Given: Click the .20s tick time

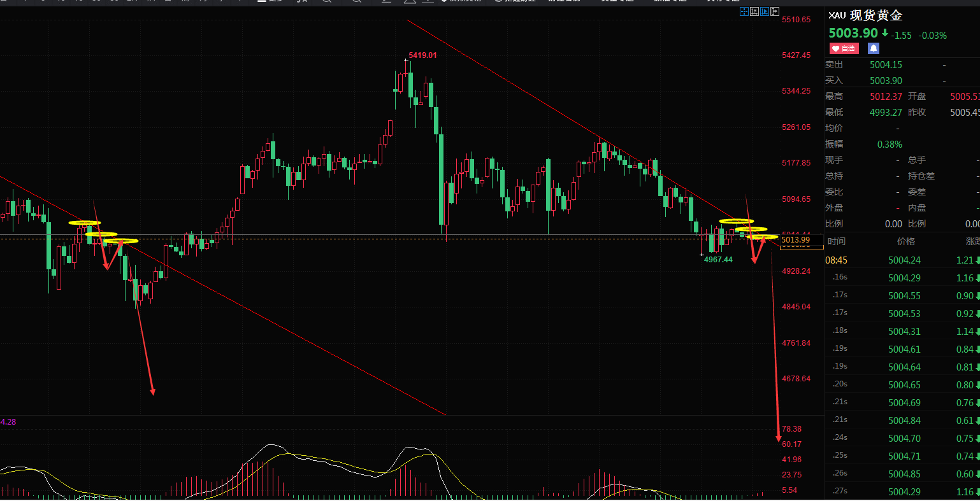Looking at the screenshot, I should pos(840,384).
